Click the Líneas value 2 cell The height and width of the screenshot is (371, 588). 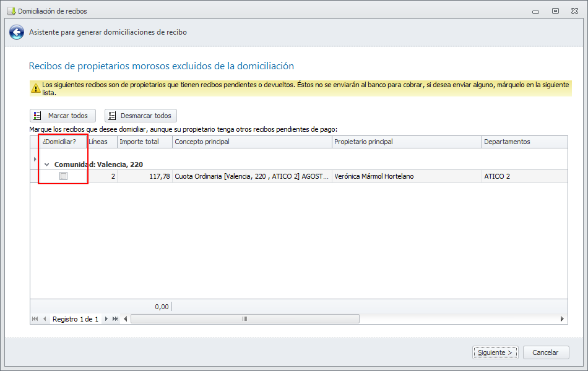[102, 176]
